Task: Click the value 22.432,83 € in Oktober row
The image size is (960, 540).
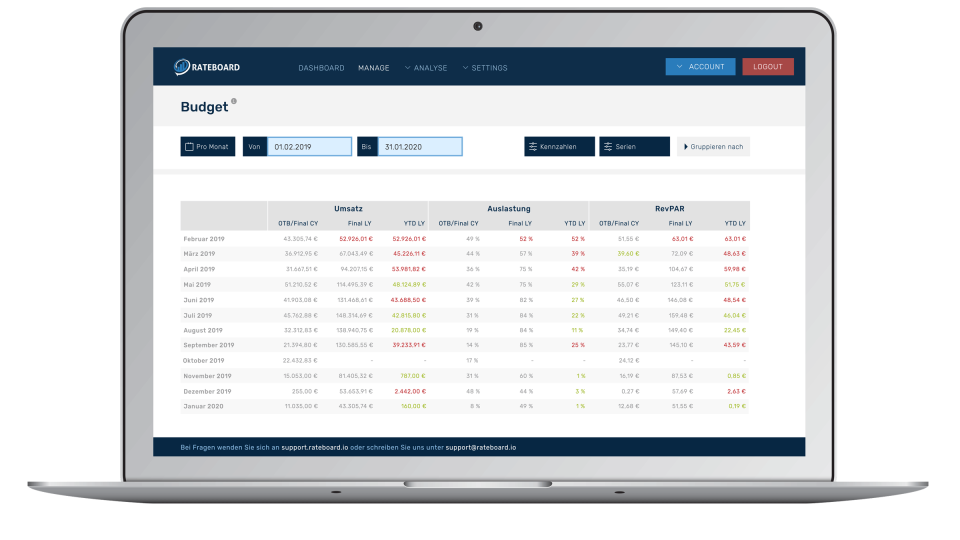Action: 301,361
